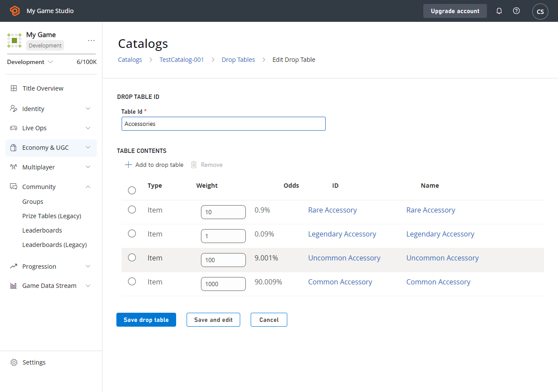558x392 pixels.
Task: Click the My Game title thumbnail
Action: pyautogui.click(x=14, y=40)
